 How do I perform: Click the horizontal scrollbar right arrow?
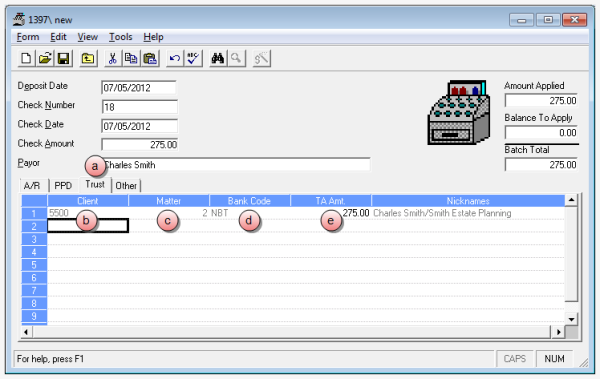pos(558,332)
